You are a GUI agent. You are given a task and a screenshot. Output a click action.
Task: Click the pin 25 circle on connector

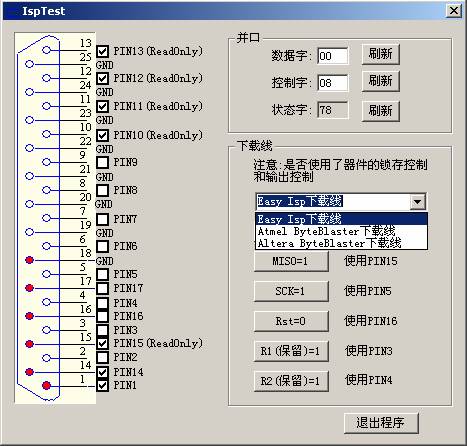pyautogui.click(x=29, y=64)
